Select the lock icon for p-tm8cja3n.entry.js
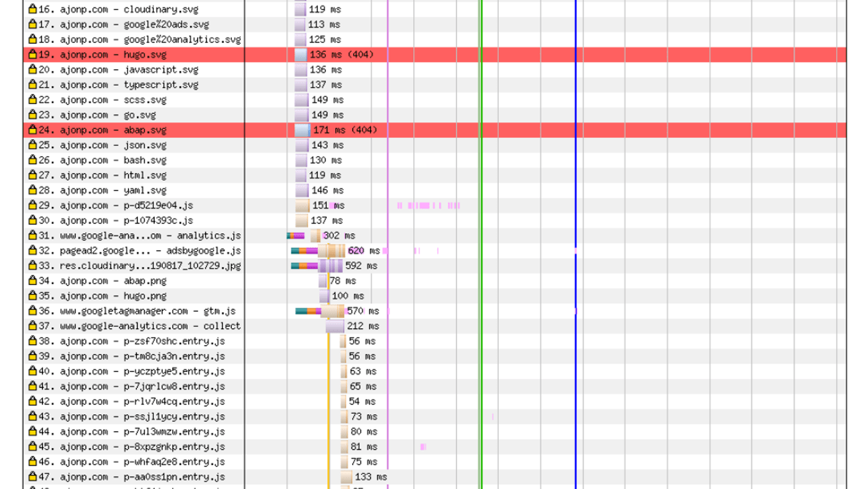The width and height of the screenshot is (868, 489). [32, 356]
